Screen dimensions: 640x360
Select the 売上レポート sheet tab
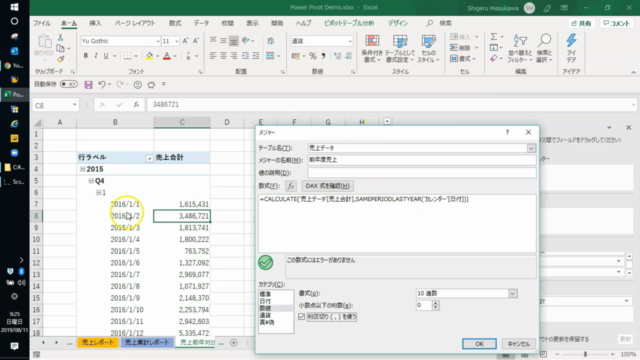(98, 342)
